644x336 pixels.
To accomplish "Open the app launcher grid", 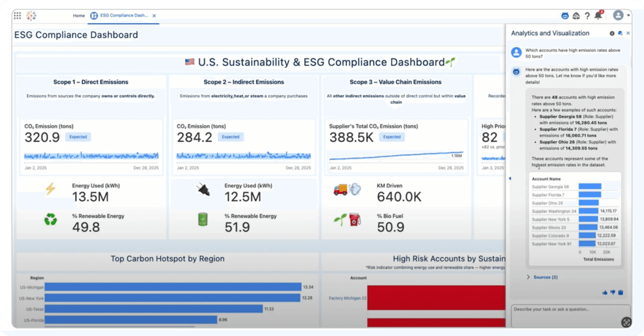I will tap(17, 16).
